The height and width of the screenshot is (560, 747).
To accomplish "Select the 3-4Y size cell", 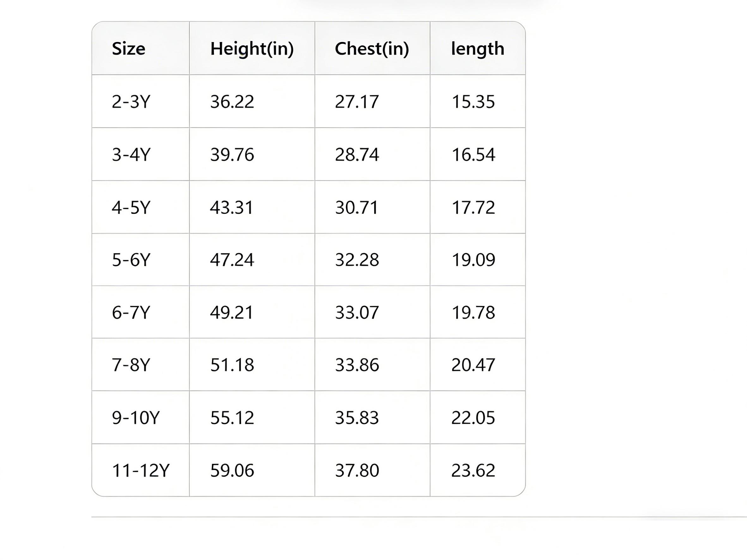I will point(131,154).
